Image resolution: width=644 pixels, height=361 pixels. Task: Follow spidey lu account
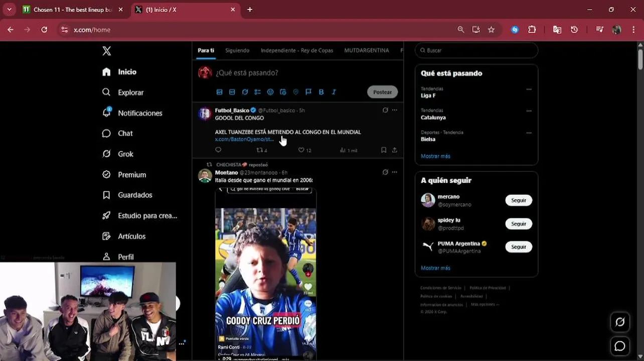point(519,224)
